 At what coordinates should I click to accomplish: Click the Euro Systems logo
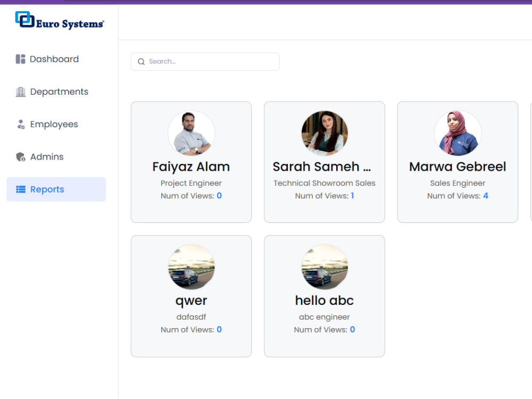tap(60, 21)
